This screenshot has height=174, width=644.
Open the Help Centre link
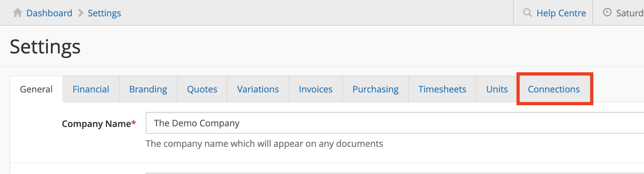561,13
